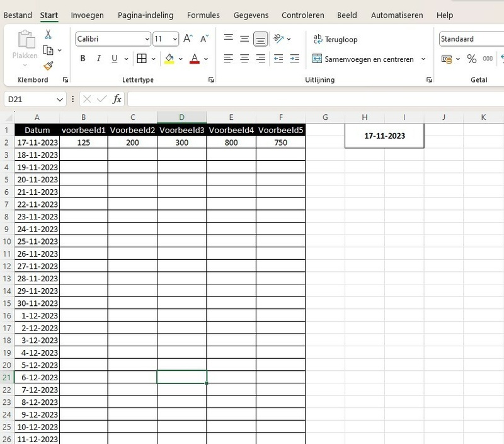Click the Cut scissors icon

coord(48,35)
